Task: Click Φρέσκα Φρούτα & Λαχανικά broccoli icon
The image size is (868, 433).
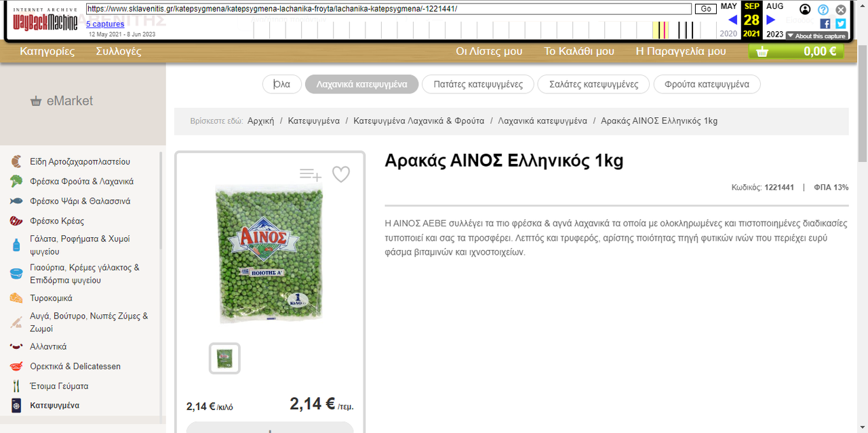Action: tap(16, 182)
